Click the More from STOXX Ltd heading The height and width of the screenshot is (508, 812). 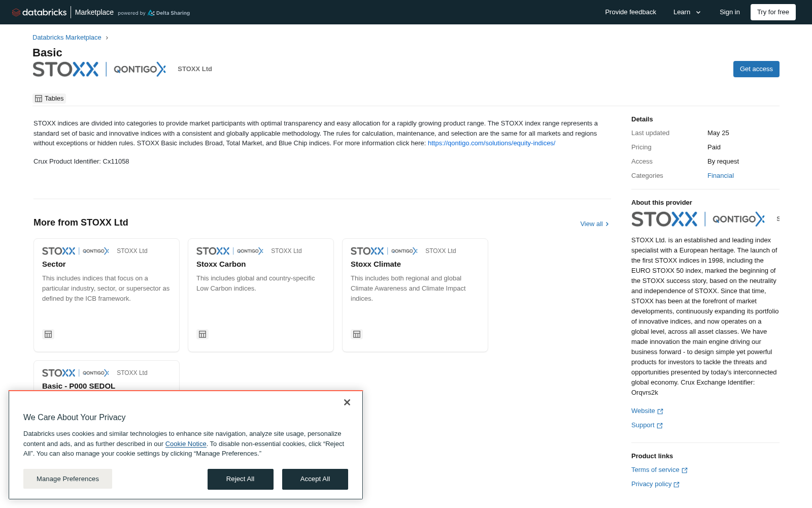point(81,223)
